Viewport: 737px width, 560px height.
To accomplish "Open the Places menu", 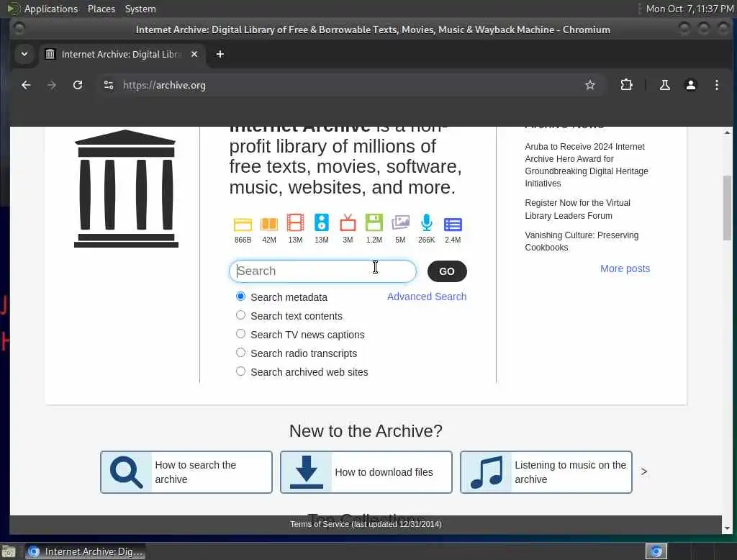I will pos(101,9).
